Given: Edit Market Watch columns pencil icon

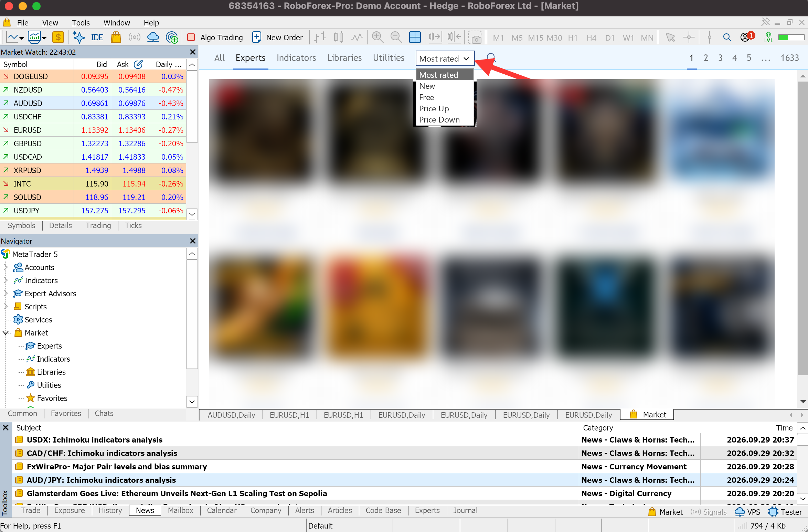Looking at the screenshot, I should pos(138,64).
